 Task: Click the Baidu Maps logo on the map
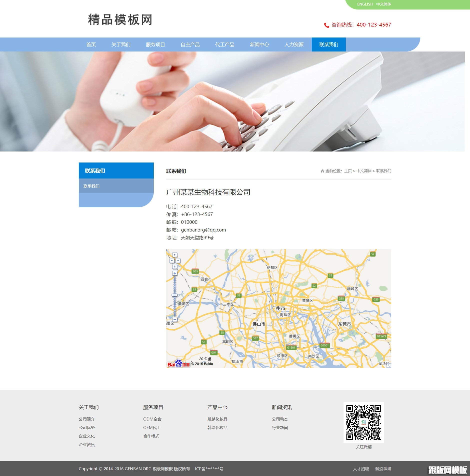178,364
